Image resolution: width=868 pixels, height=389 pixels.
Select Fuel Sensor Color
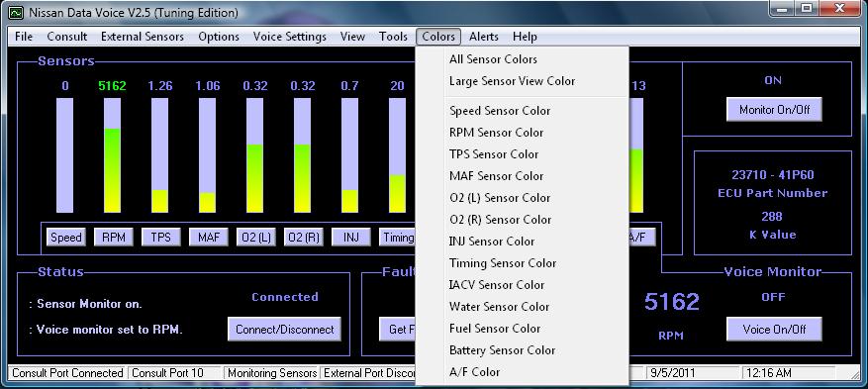coord(522,329)
